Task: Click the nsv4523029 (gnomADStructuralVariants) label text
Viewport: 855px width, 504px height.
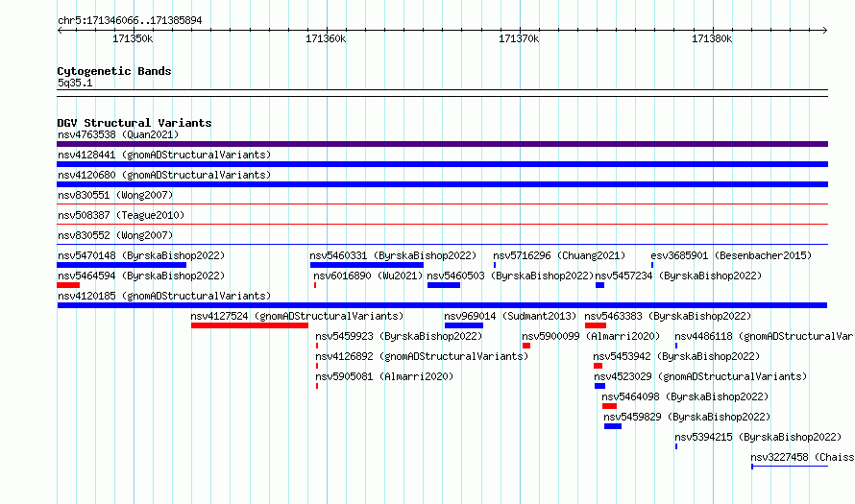Action: pos(700,376)
